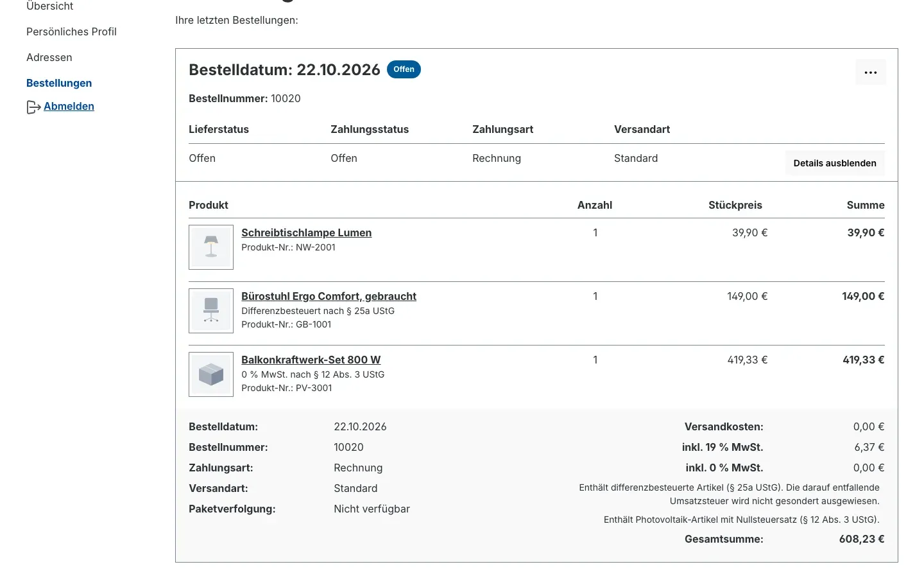Collapse order with Details ausblenden button
The height and width of the screenshot is (578, 924).
pyautogui.click(x=835, y=163)
